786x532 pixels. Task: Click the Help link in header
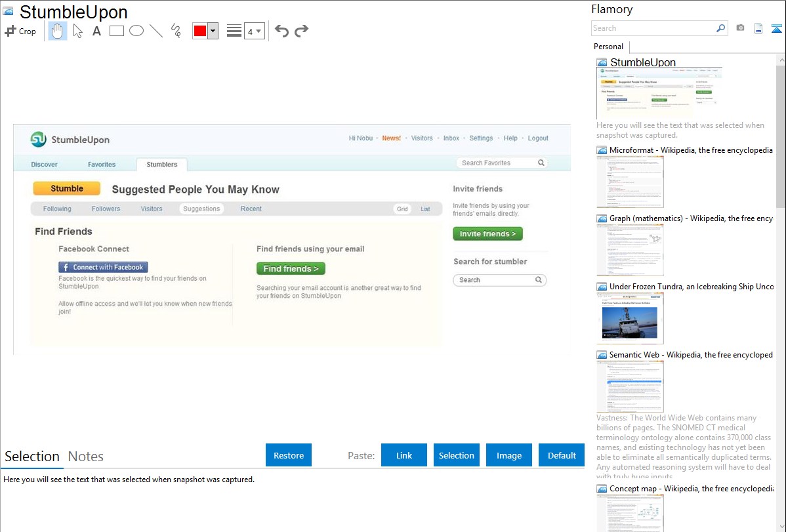point(511,138)
